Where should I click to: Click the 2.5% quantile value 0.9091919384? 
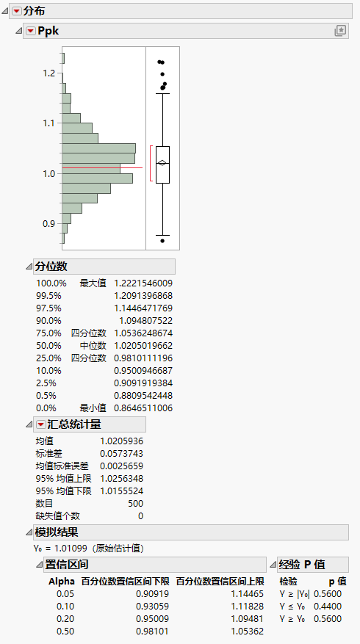(x=143, y=383)
